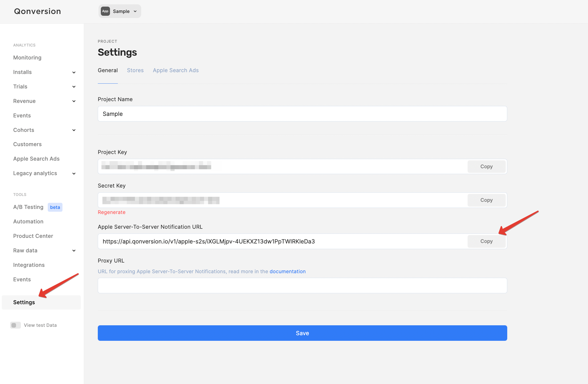The width and height of the screenshot is (588, 384).
Task: Click the App icon next to Sample
Action: click(105, 11)
